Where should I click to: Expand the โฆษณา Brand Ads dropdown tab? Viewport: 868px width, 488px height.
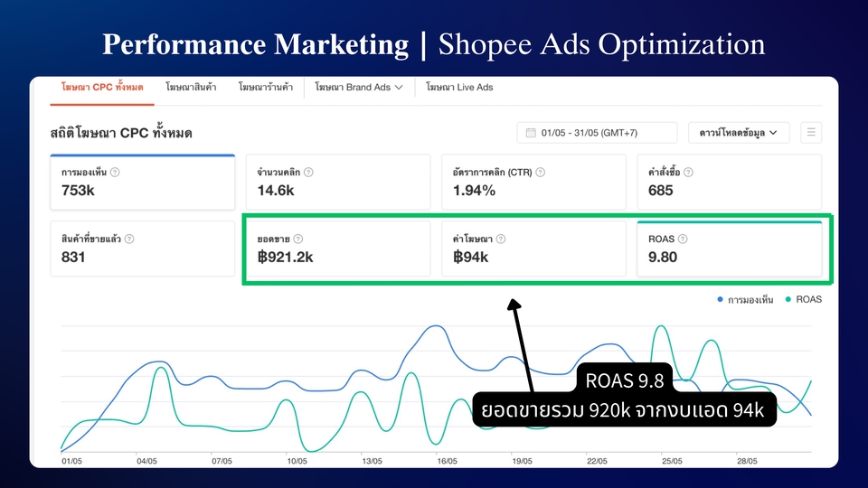coord(359,88)
